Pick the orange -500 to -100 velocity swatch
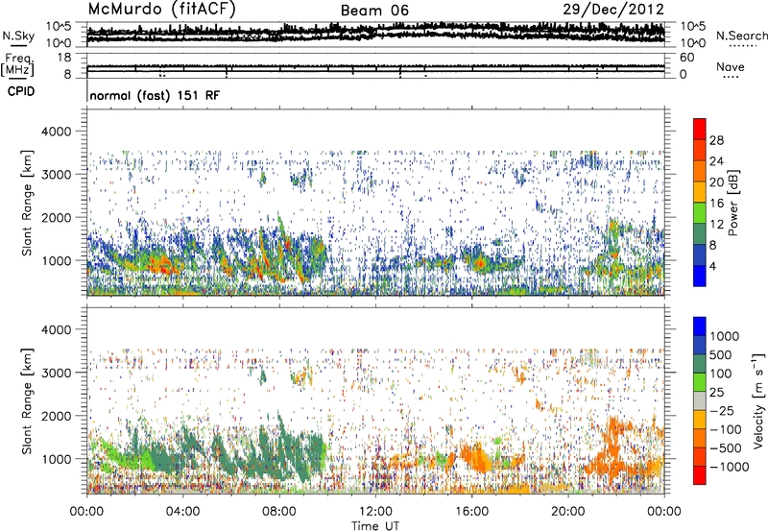The height and width of the screenshot is (532, 768). [700, 438]
